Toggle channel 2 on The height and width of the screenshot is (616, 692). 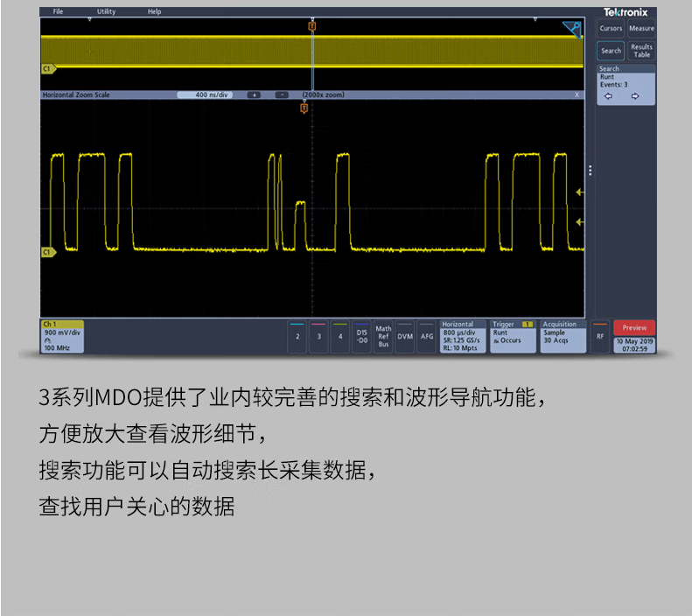coord(297,336)
